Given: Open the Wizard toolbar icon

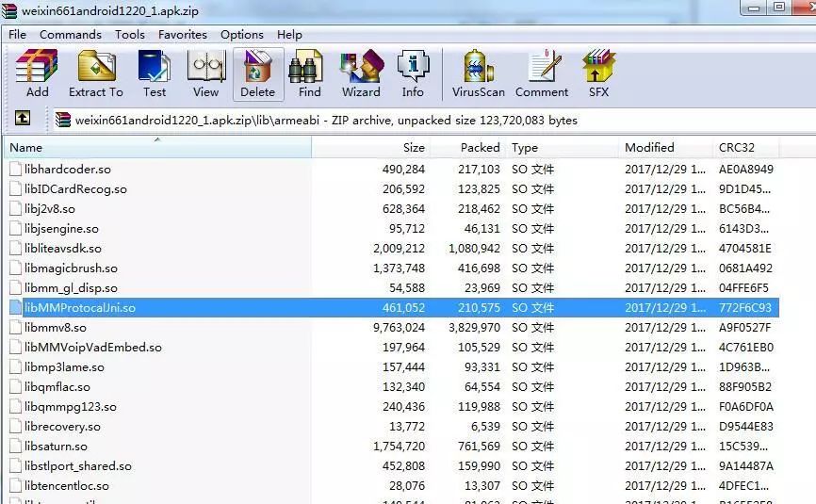Looking at the screenshot, I should [361, 73].
